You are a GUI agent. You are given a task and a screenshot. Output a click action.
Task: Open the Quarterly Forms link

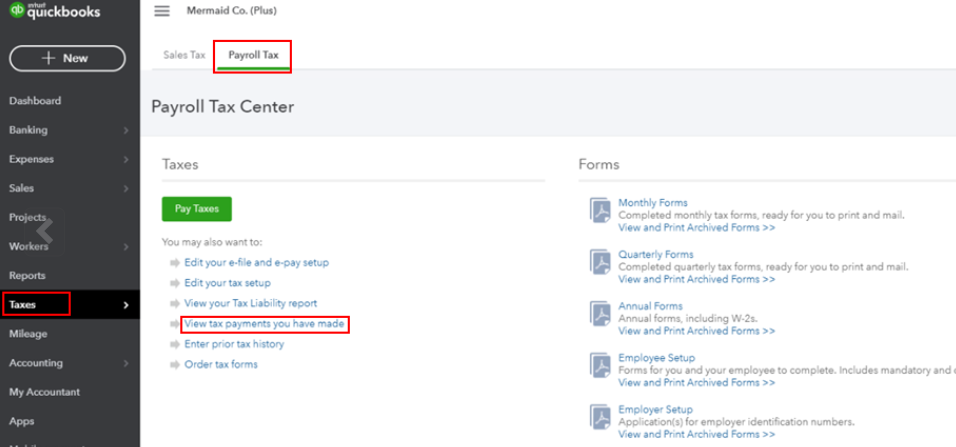(656, 254)
